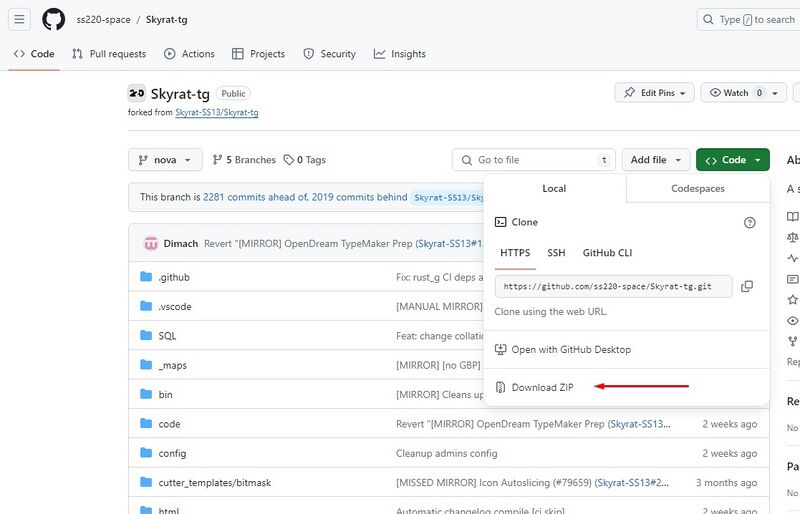
Task: Expand the nova branch dropdown
Action: click(165, 160)
